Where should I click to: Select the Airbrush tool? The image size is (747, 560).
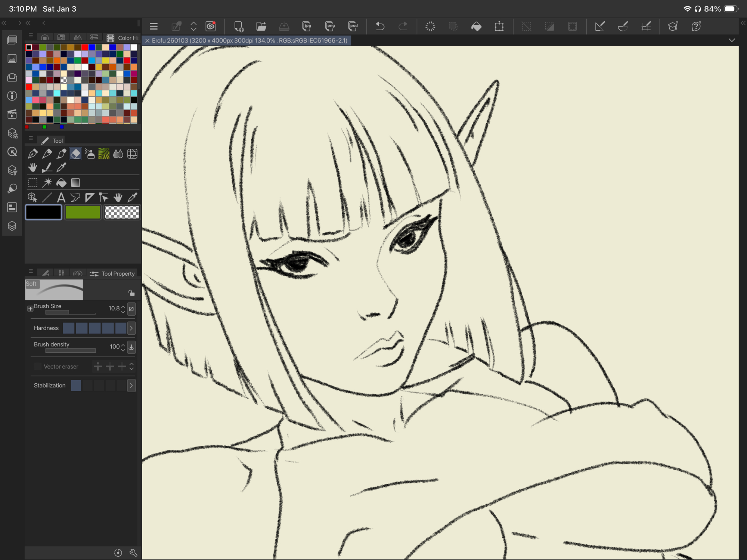click(90, 154)
